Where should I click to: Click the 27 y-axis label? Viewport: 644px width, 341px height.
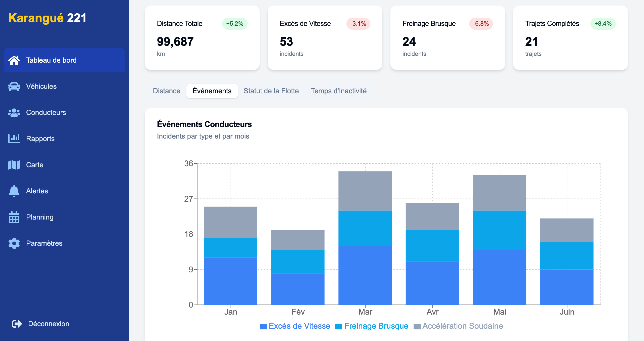point(189,199)
